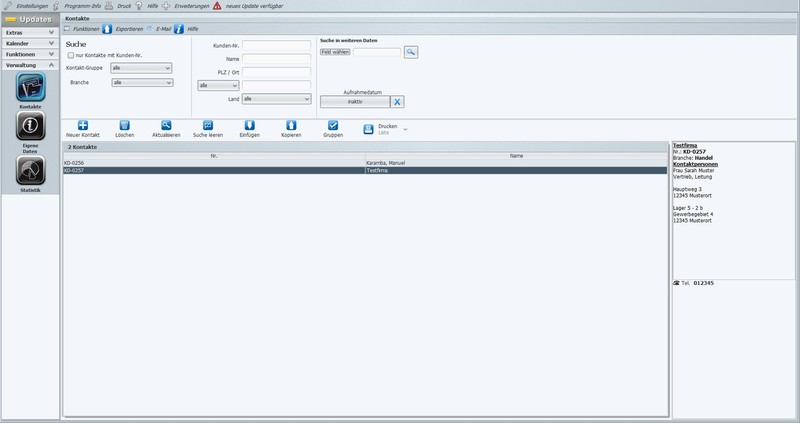Click the Einfügen paste icon
The image size is (800, 423).
(x=249, y=126)
